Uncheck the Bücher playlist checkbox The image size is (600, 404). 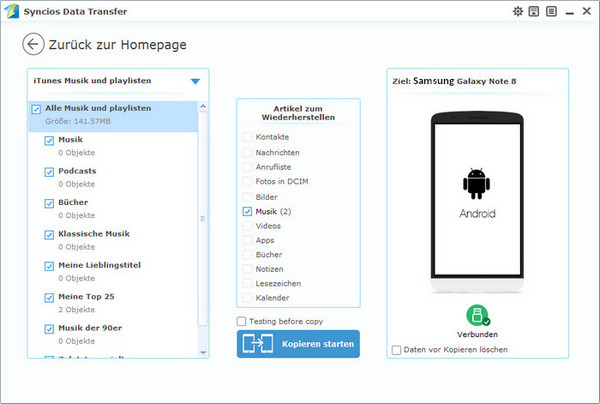point(49,204)
